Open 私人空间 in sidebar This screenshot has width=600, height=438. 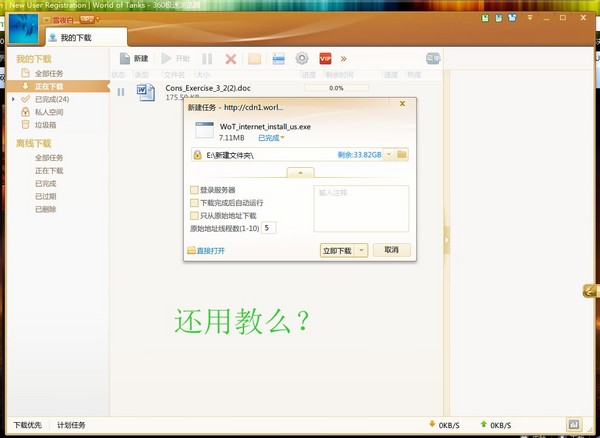tap(49, 112)
